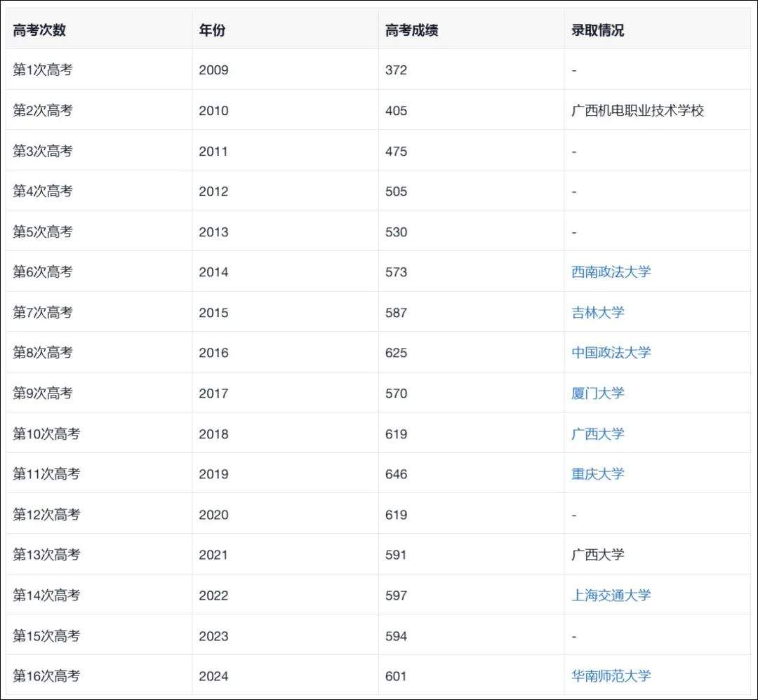Open the 中国政法大学 link

(x=611, y=353)
